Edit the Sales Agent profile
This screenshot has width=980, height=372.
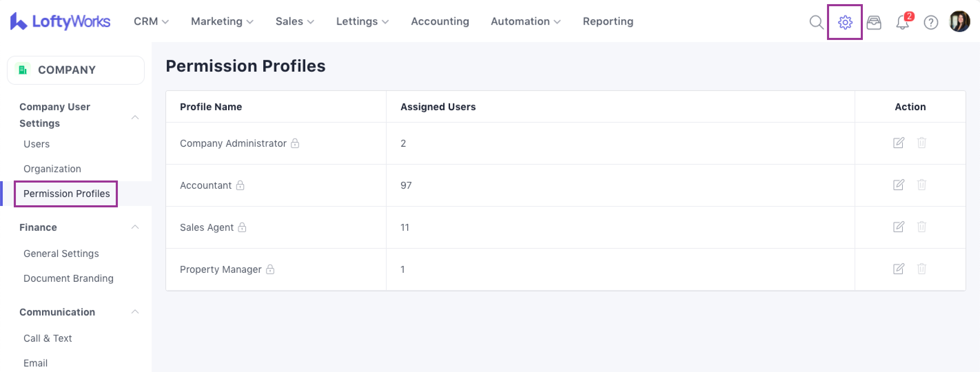898,227
